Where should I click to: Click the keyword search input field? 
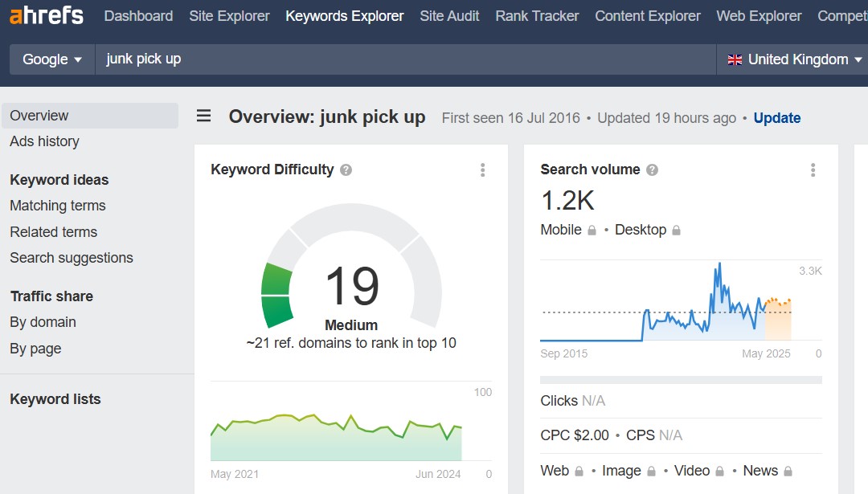(402, 59)
